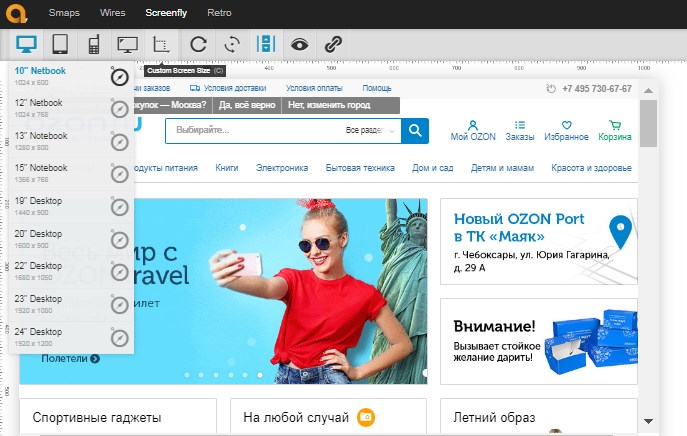Open the Спортивные гаджеты card
Viewport: 687px width, 436px height.
coord(118,416)
